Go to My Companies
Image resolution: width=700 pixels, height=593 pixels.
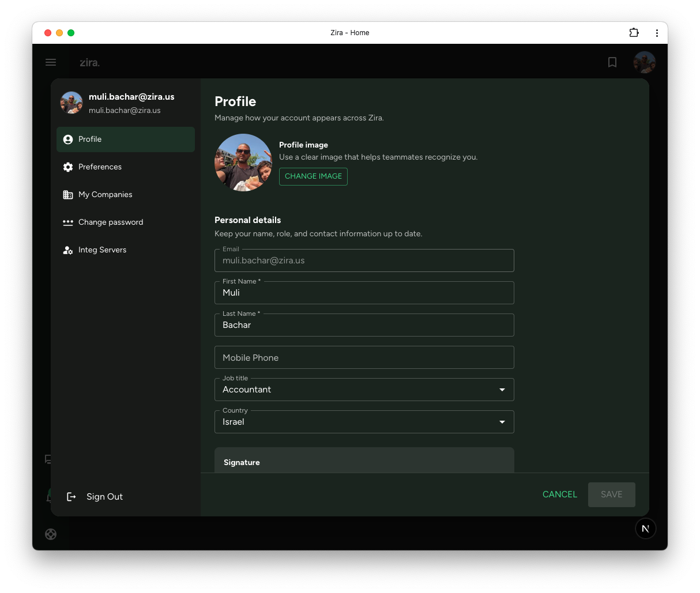click(126, 195)
